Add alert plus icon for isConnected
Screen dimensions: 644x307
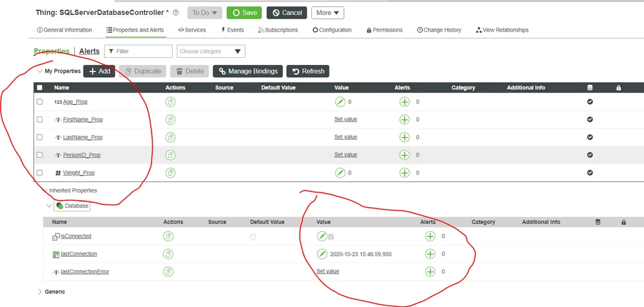430,236
